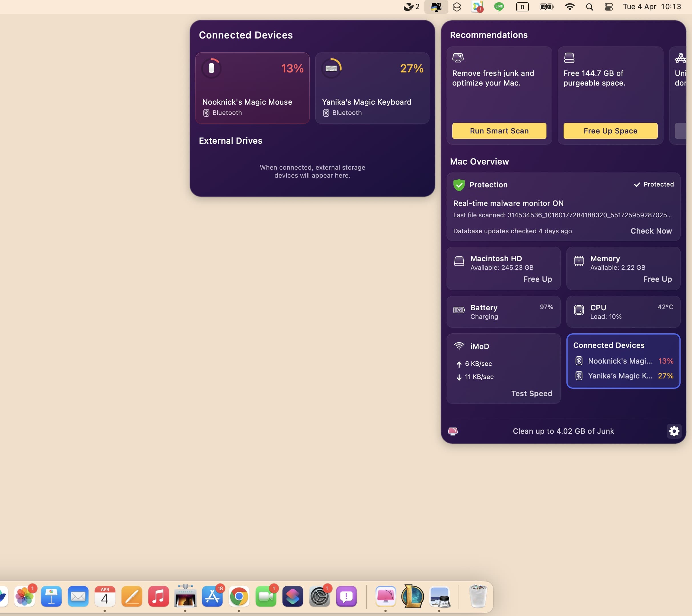
Task: Click Check Now for database updates
Action: tap(651, 231)
